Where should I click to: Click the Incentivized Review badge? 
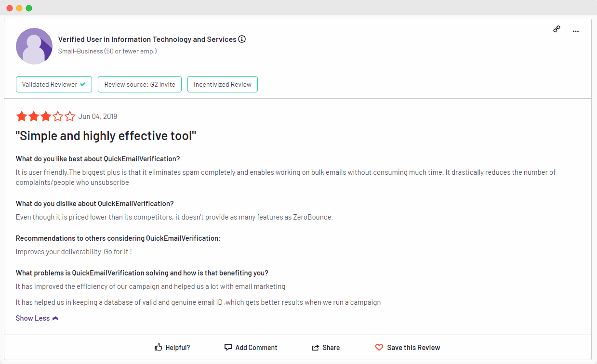222,84
